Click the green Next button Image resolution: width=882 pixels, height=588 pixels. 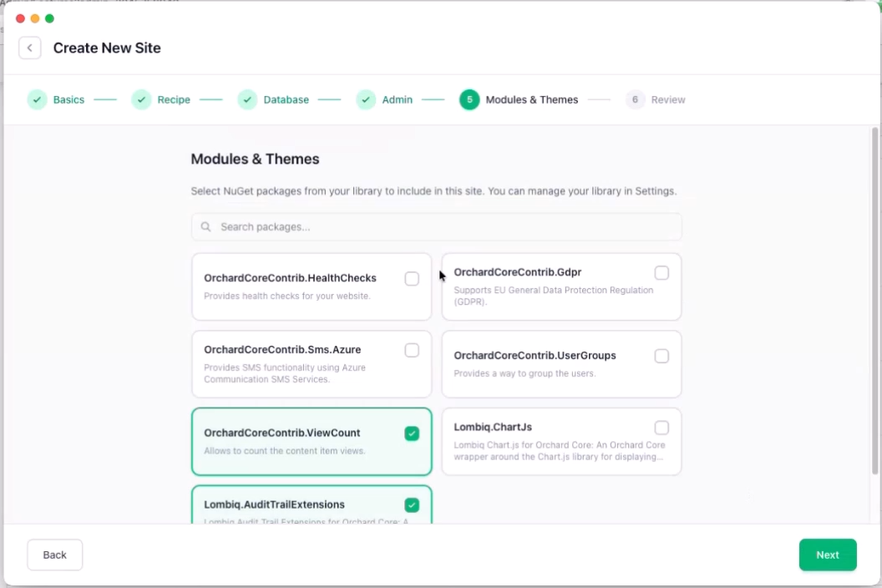(828, 555)
